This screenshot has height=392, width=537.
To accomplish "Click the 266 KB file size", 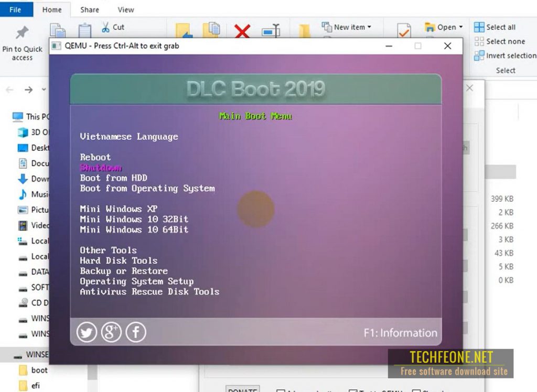I will tap(502, 226).
